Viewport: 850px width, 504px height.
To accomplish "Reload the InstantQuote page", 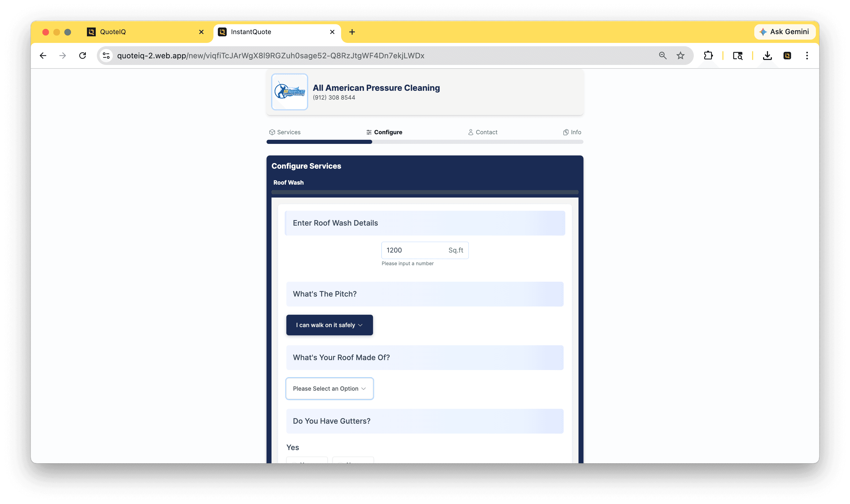I will [83, 55].
